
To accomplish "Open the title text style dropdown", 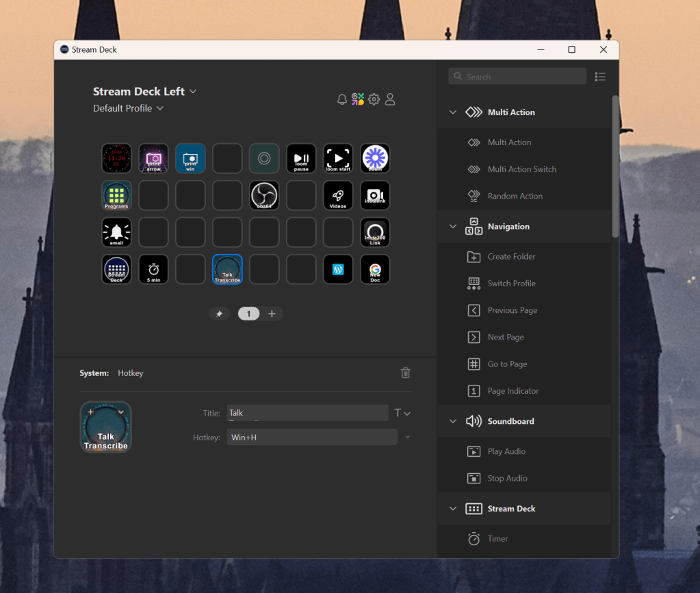I will [402, 413].
